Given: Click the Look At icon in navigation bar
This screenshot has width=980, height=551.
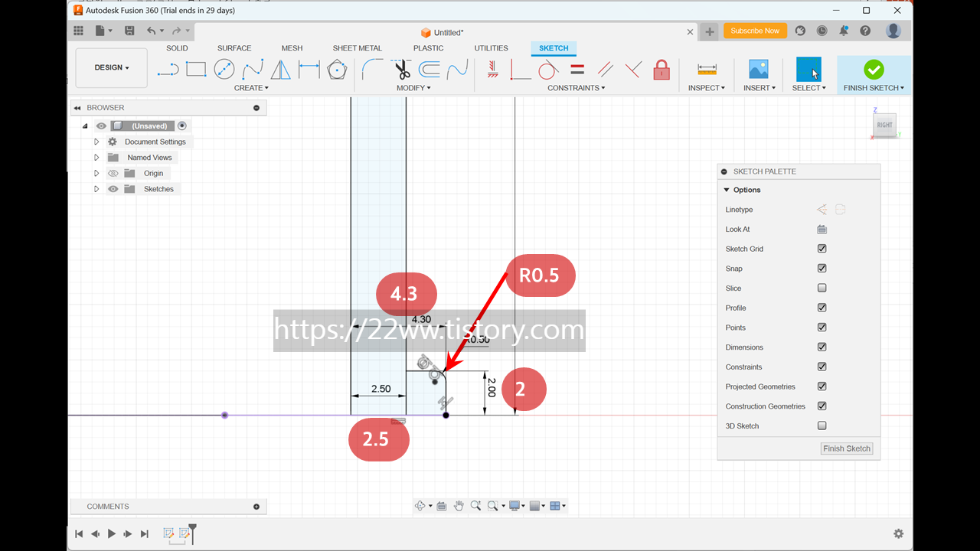Looking at the screenshot, I should (x=442, y=506).
